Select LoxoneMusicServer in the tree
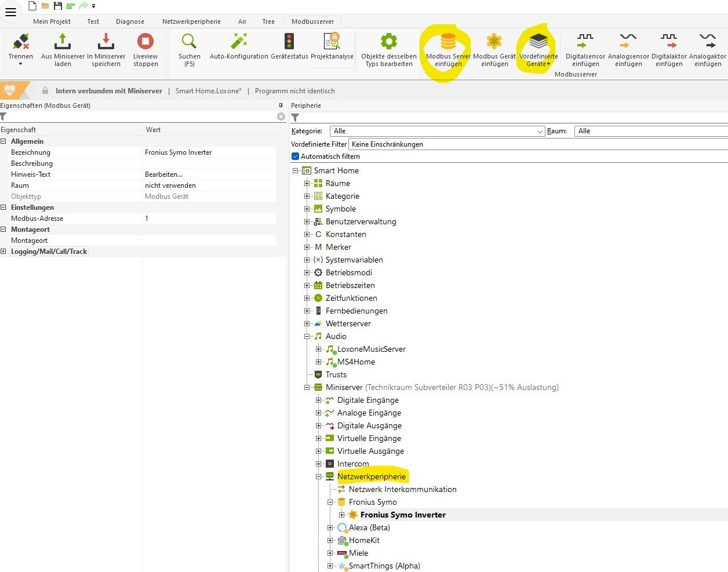This screenshot has width=728, height=572. coord(372,349)
